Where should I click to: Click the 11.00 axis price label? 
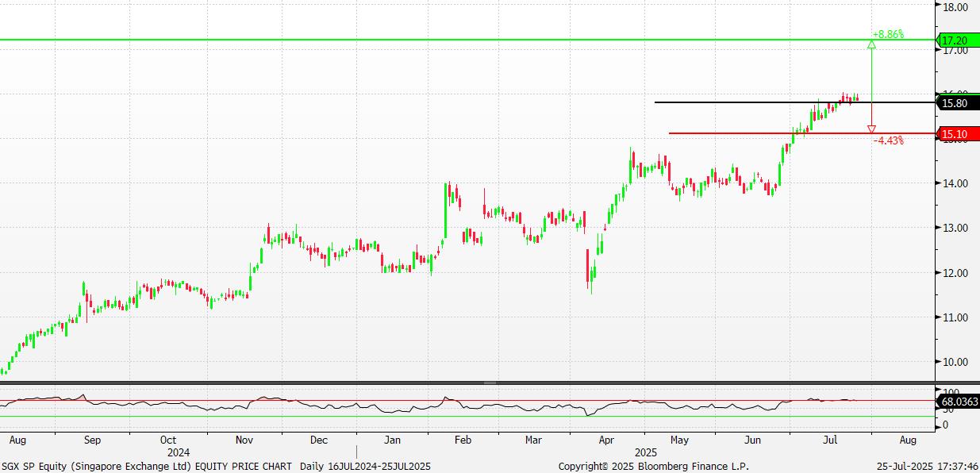(955, 317)
